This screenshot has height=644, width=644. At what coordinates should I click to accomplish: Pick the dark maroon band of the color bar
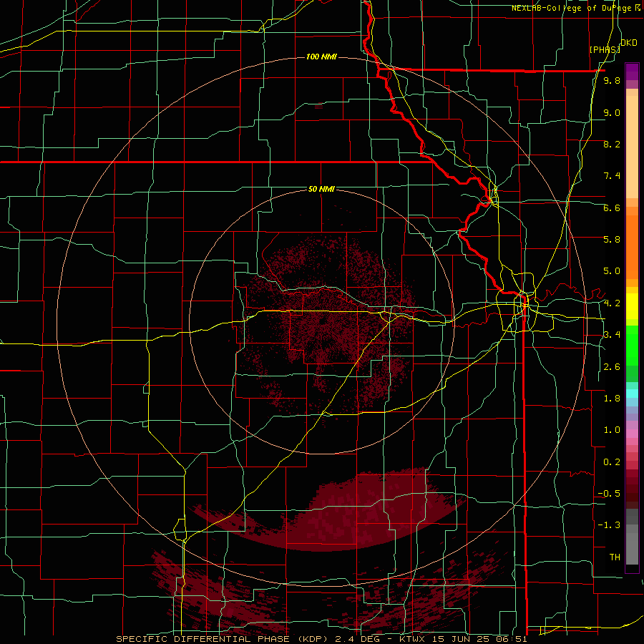coord(632,489)
